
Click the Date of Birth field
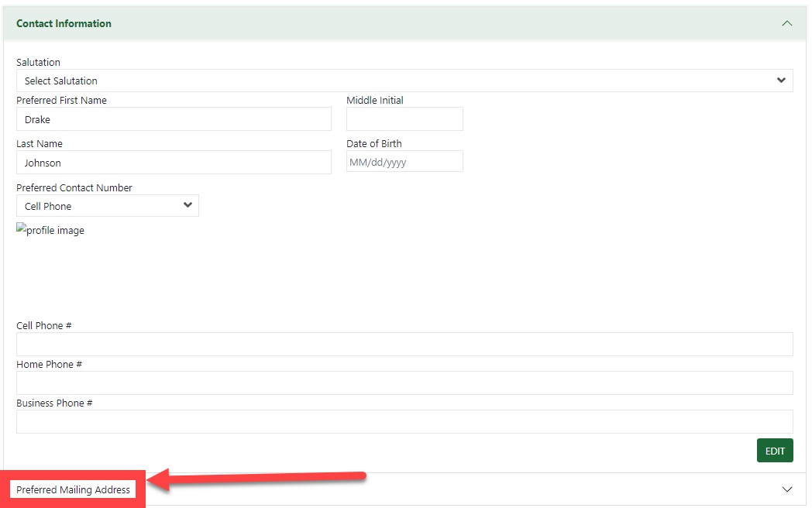pos(404,162)
